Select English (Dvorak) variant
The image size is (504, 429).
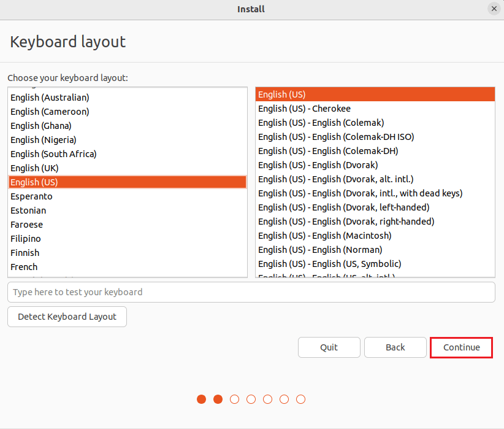pyautogui.click(x=318, y=165)
